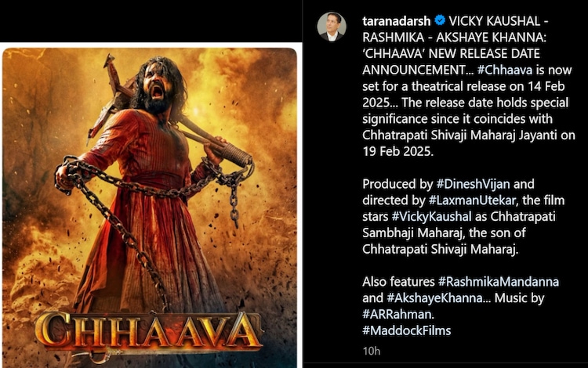Open the #RashmikaMandanna hashtag page
Image resolution: width=588 pixels, height=368 pixels.
pos(499,282)
